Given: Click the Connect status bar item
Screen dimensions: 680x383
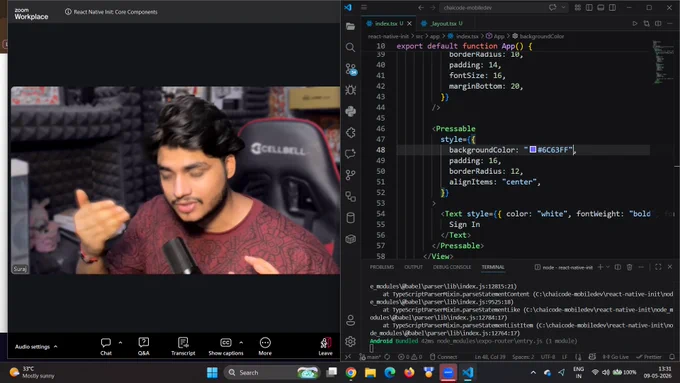Looking at the screenshot, I should 443,357.
